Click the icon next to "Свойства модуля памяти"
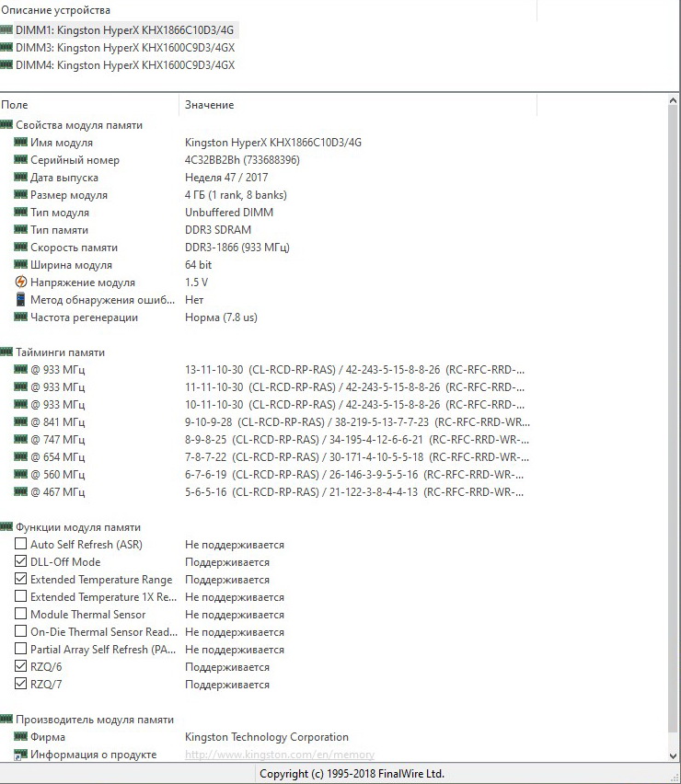This screenshot has height=784, width=681. (6, 124)
